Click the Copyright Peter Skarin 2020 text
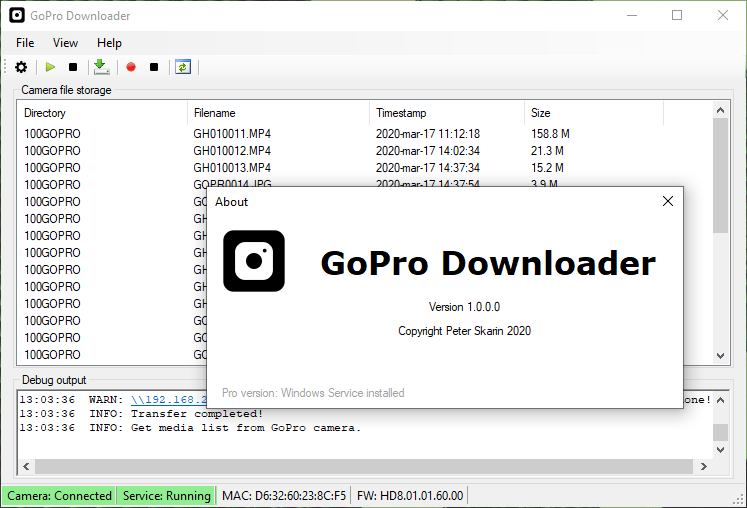 pos(464,331)
